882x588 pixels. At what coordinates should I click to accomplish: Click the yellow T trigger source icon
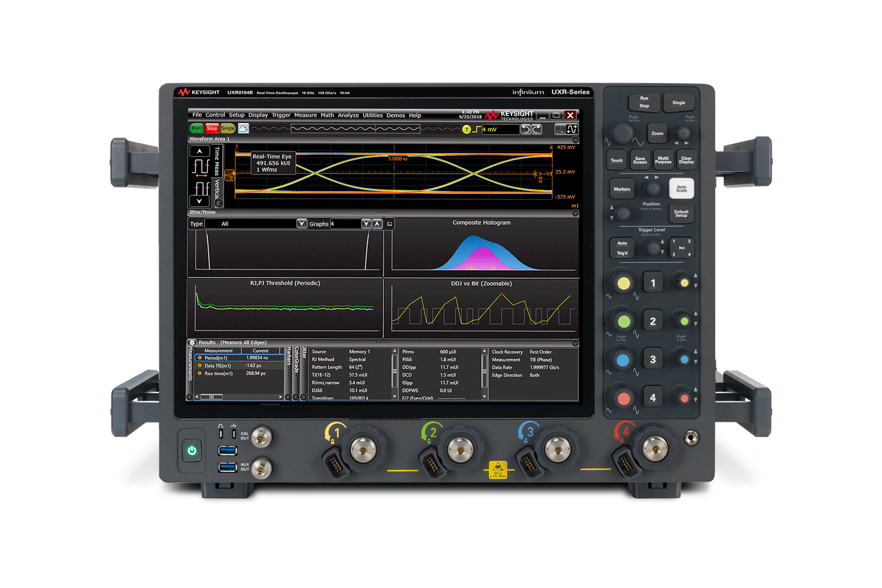pos(466,128)
